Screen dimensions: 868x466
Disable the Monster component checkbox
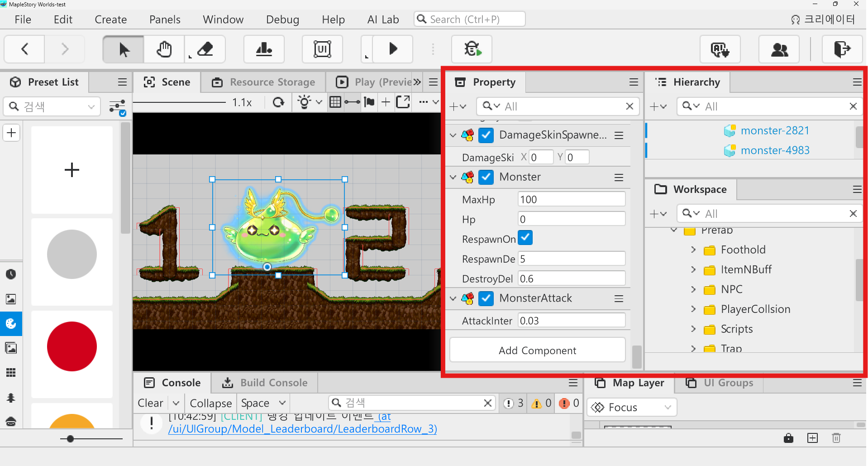click(x=486, y=177)
